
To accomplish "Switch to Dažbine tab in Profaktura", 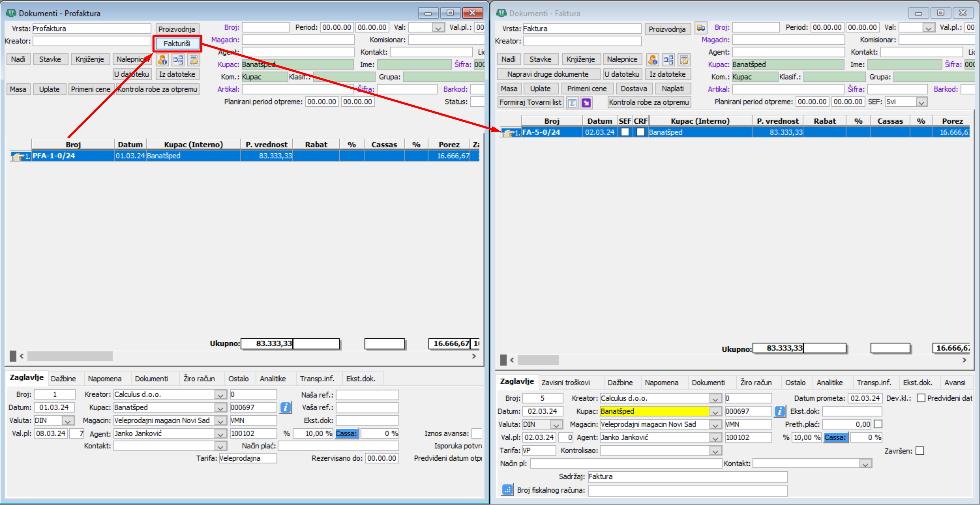I will [63, 379].
